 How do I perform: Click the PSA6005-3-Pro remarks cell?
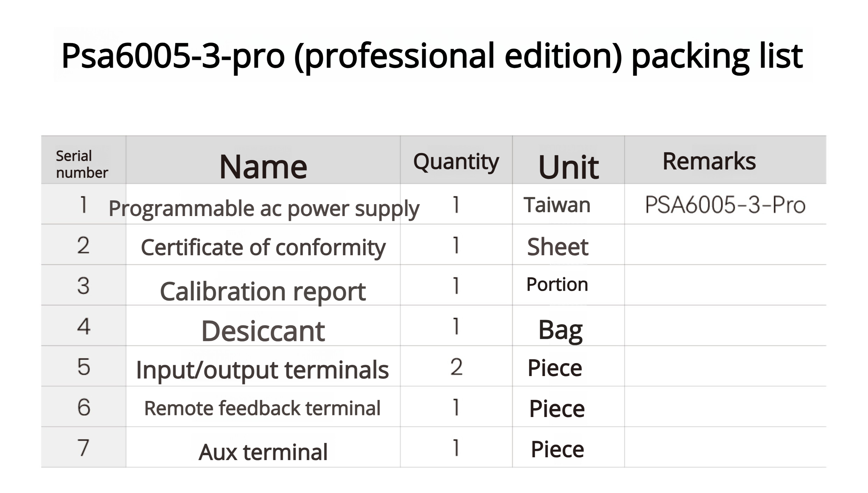pyautogui.click(x=725, y=205)
